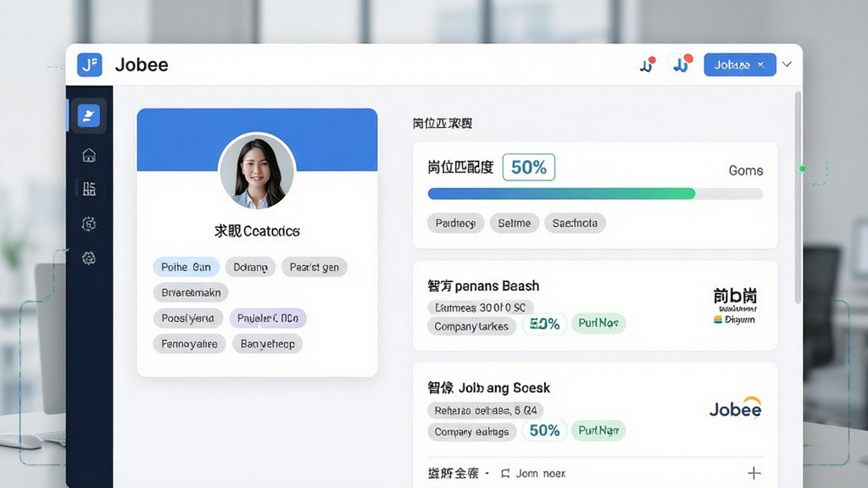
Task: Open the home icon in the sidebar
Action: [x=88, y=156]
